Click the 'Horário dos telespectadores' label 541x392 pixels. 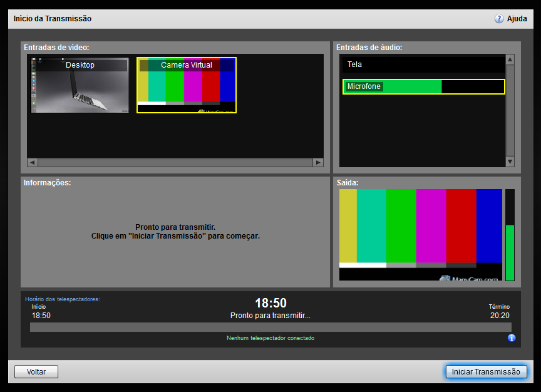coord(63,299)
